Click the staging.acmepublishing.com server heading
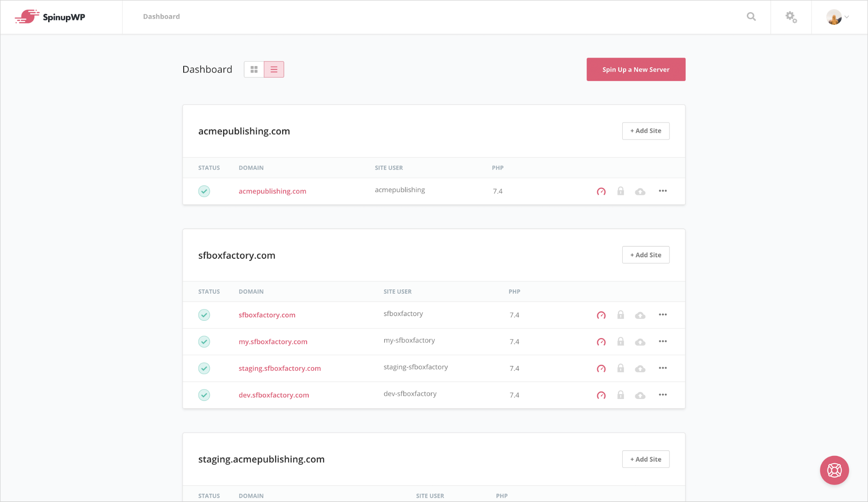Screen dimensions: 868x502 [261, 459]
